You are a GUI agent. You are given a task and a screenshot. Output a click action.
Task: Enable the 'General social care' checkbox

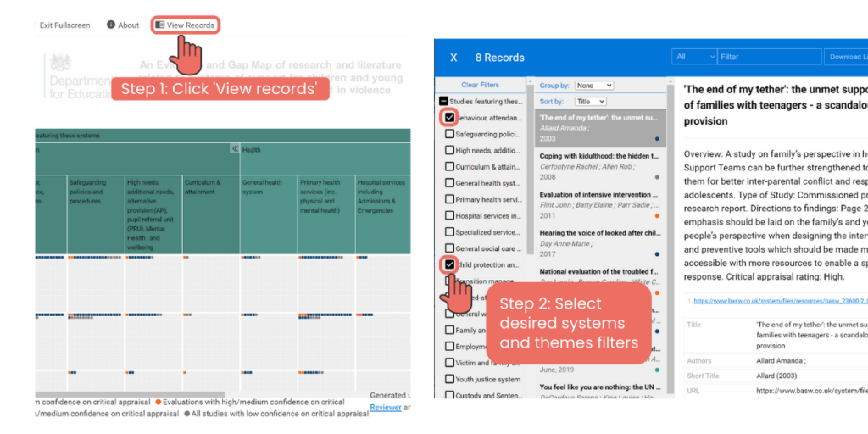pyautogui.click(x=449, y=248)
